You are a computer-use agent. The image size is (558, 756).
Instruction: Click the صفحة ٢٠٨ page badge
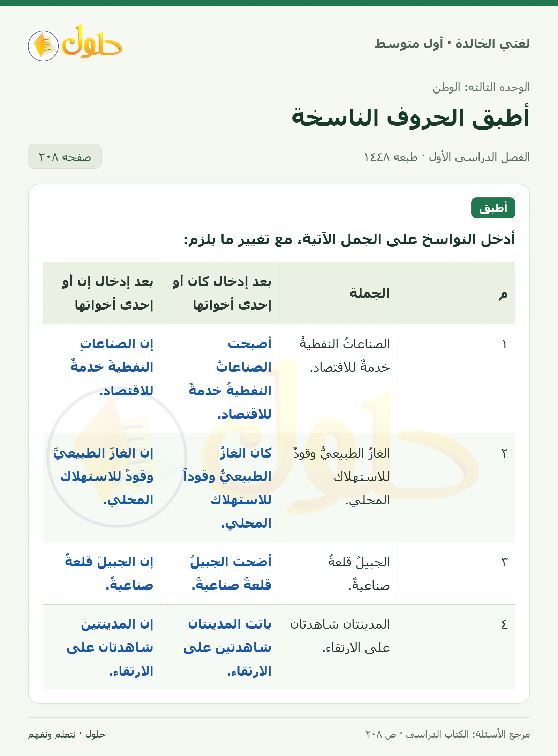(65, 157)
